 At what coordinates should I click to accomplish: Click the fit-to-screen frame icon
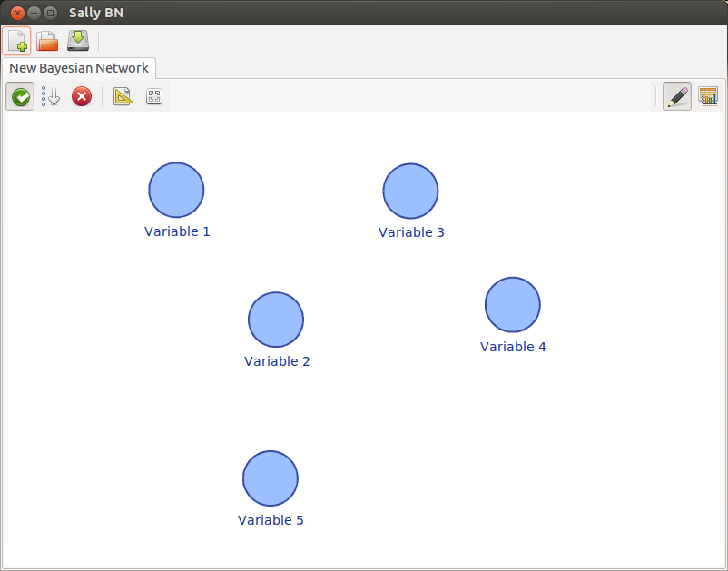click(154, 96)
